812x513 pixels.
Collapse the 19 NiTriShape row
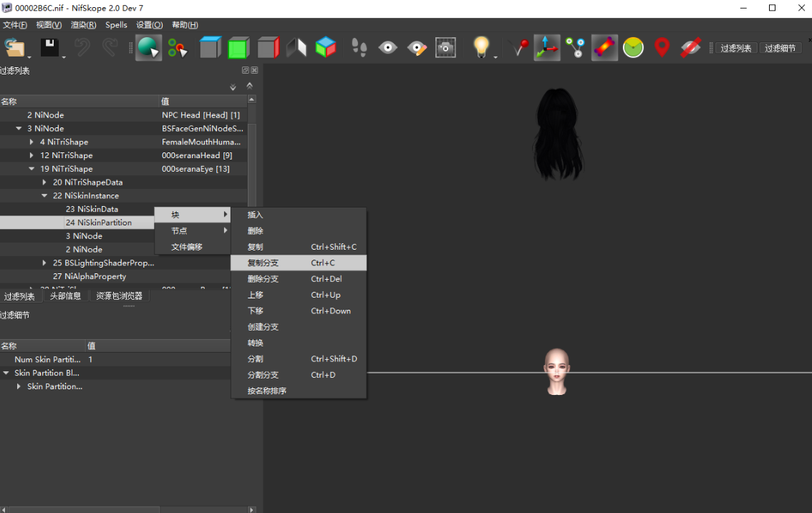32,169
